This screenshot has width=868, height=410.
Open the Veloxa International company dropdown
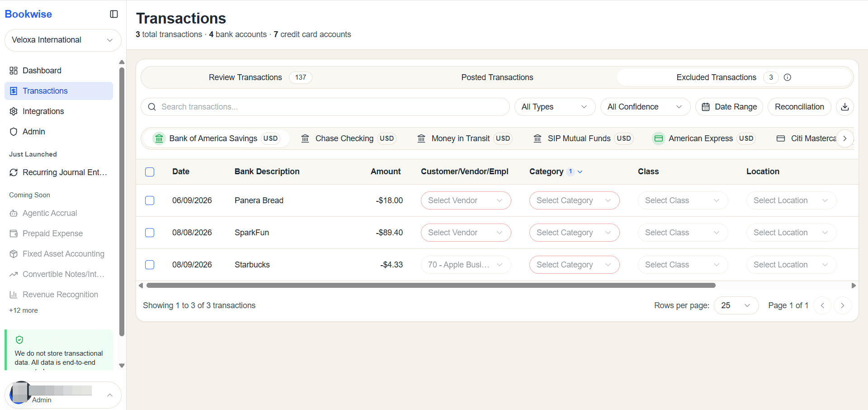click(63, 40)
